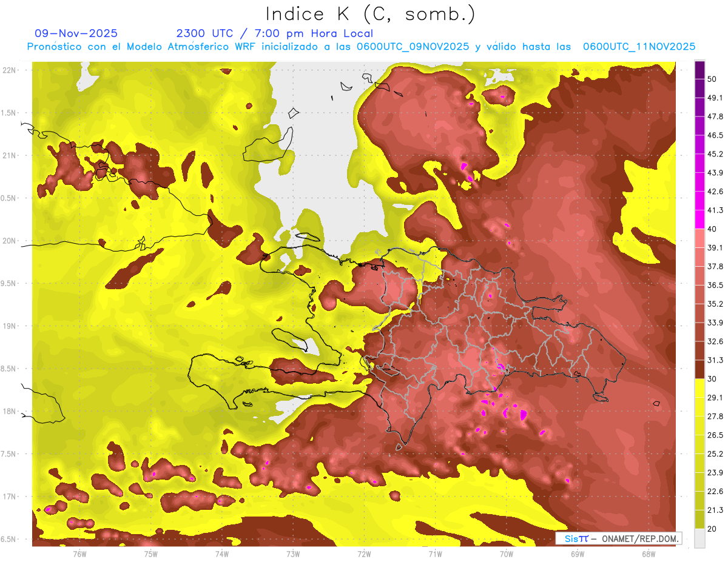Click the '20N' latitude label

pyautogui.click(x=9, y=241)
